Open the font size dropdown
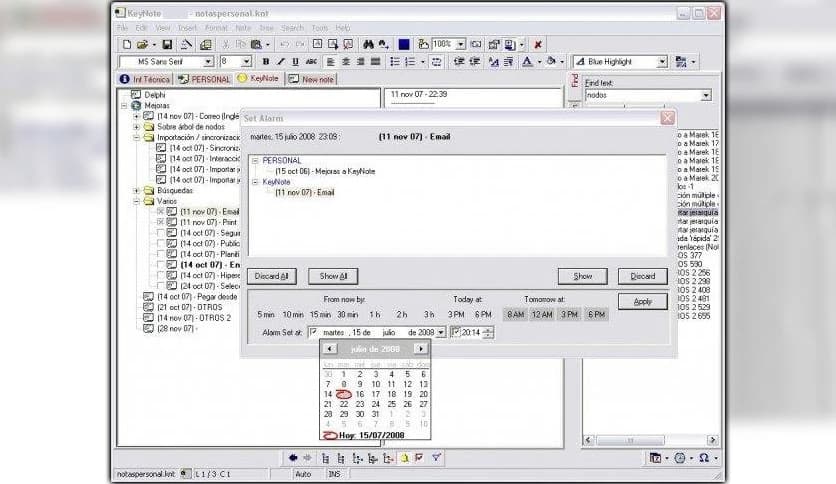This screenshot has height=484, width=836. pos(246,62)
